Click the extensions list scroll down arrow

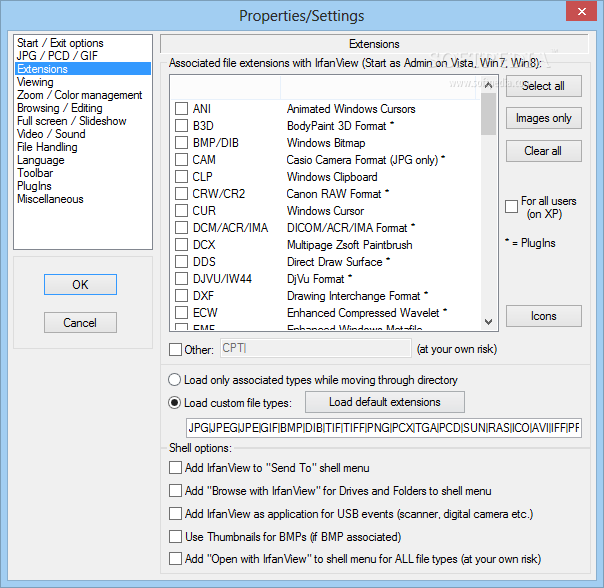pos(488,322)
